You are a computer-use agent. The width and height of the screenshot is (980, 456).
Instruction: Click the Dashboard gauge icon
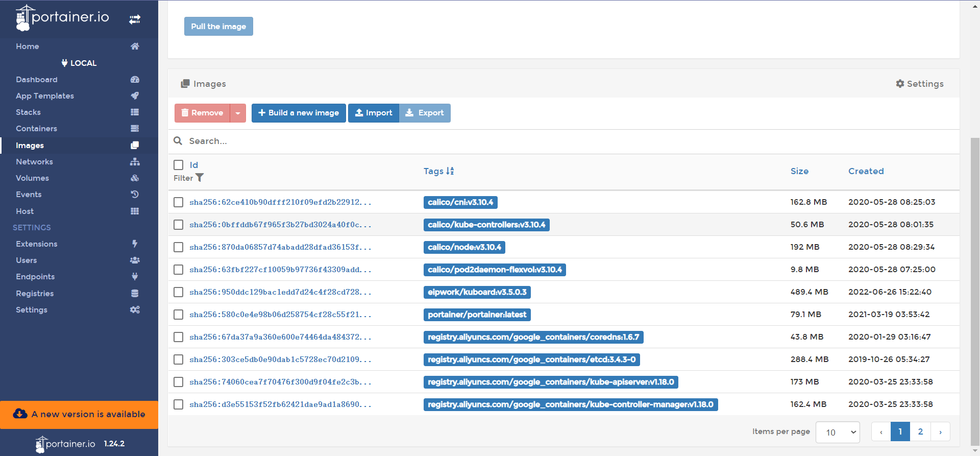(x=135, y=80)
